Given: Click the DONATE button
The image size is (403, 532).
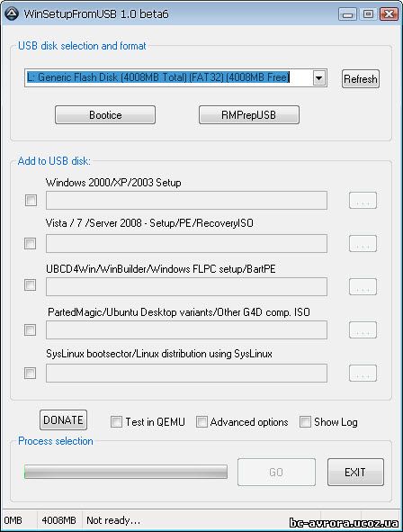Looking at the screenshot, I should (x=63, y=420).
